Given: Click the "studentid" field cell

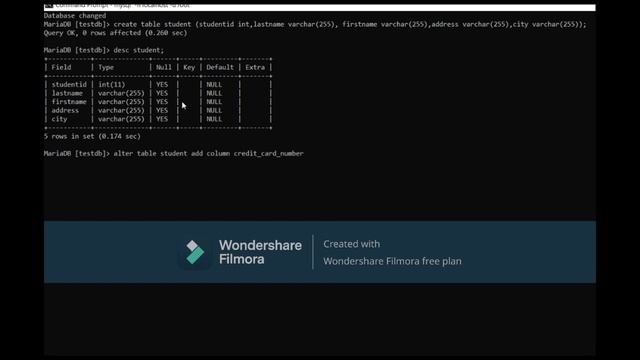Looking at the screenshot, I should (69, 84).
